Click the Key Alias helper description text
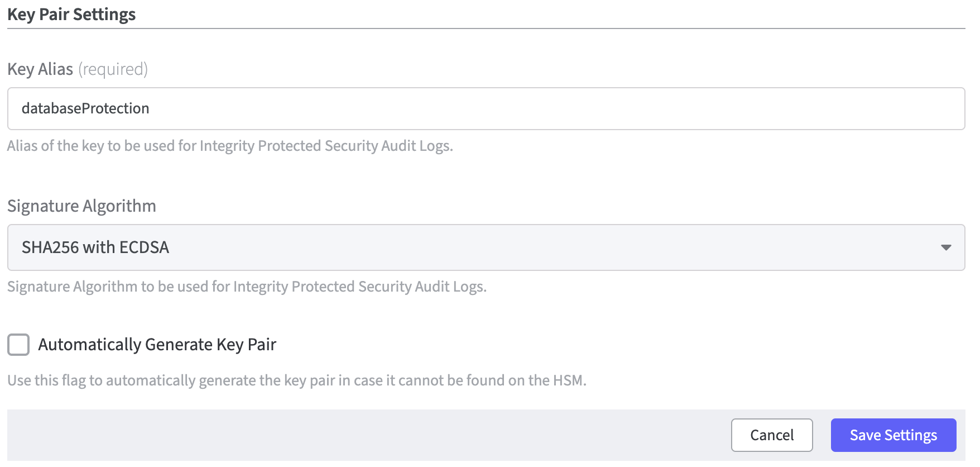This screenshot has width=980, height=467. (x=230, y=146)
